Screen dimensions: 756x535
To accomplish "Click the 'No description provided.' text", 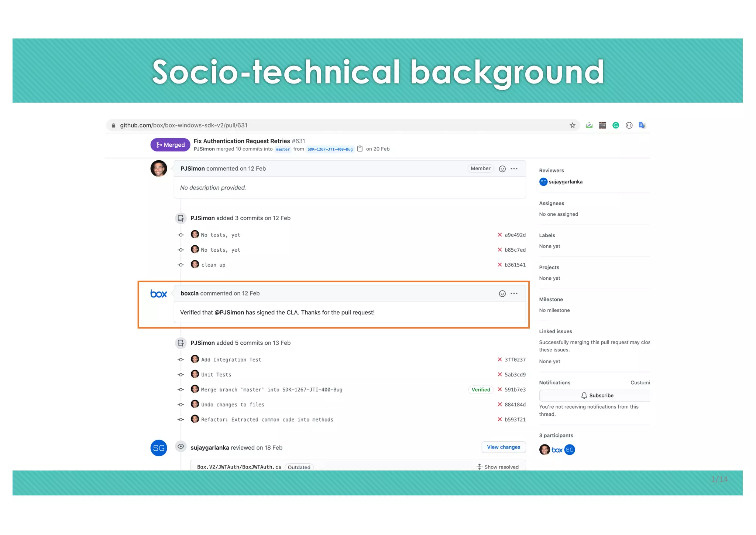I will click(x=213, y=188).
